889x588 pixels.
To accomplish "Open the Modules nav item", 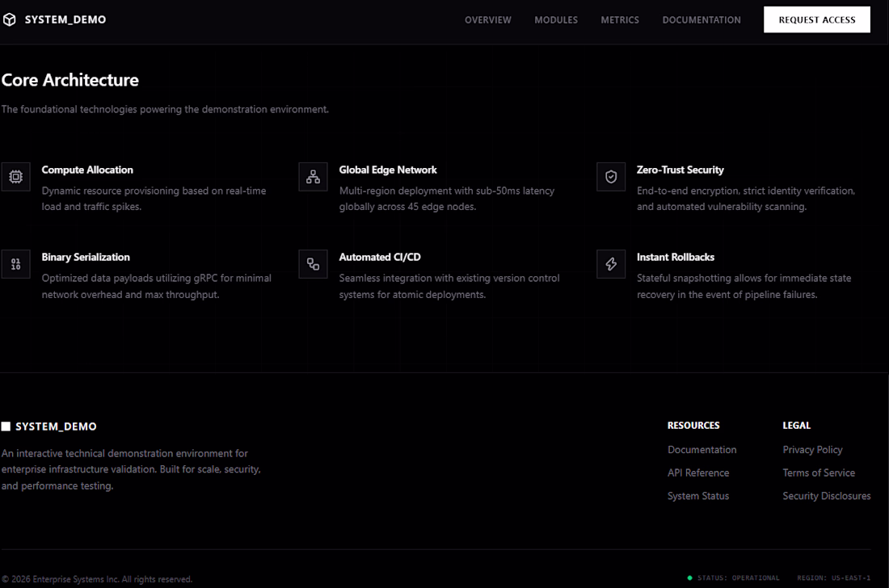I will 556,20.
